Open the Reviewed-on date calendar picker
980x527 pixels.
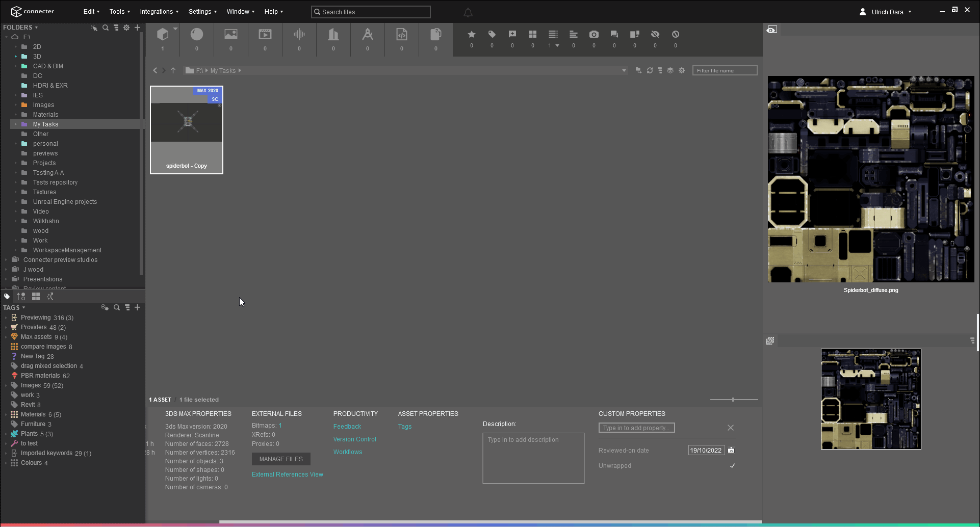click(731, 450)
